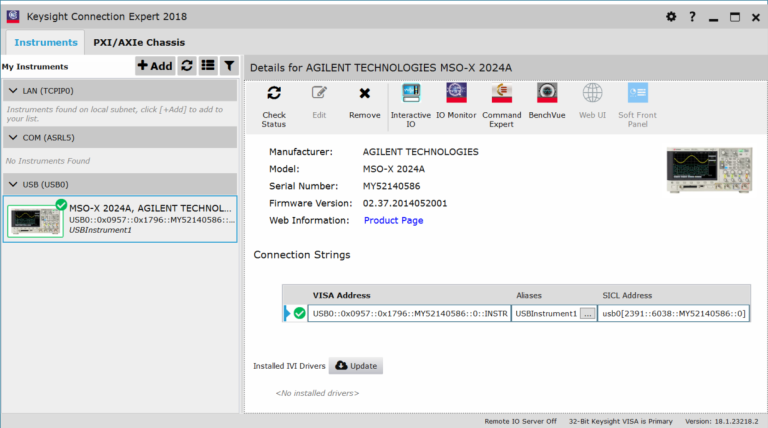Collapse the LAN (TCPIP0) section
This screenshot has height=428, width=768.
13,91
